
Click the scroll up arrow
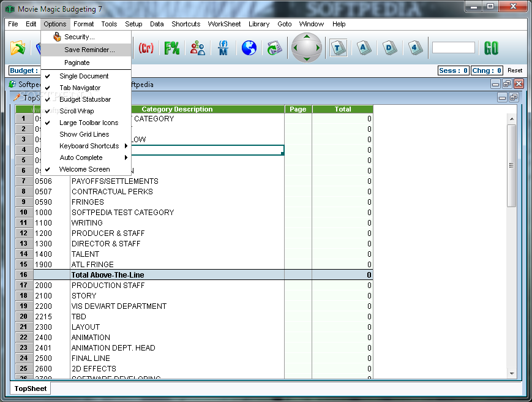pyautogui.click(x=512, y=119)
